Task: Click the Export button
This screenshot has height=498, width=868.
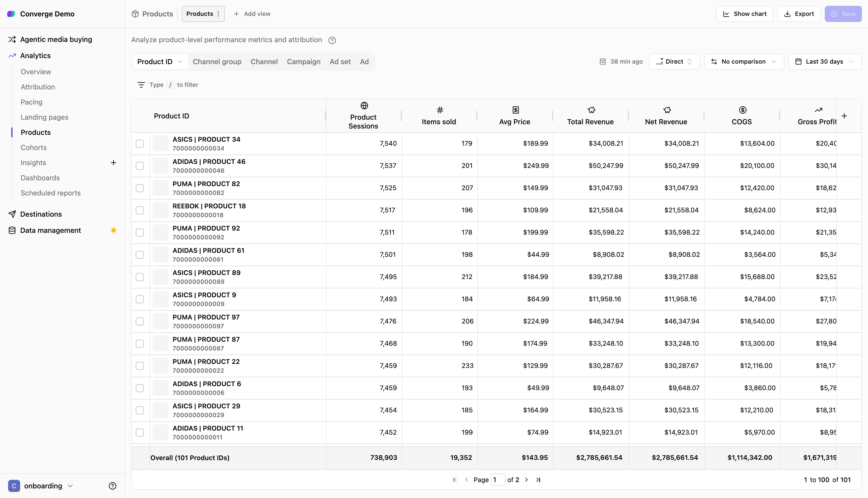Action: 799,14
